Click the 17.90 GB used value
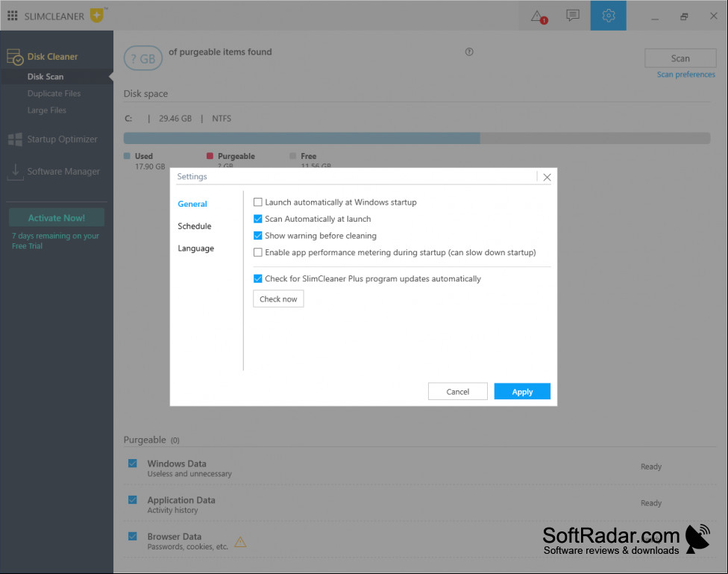 click(150, 166)
